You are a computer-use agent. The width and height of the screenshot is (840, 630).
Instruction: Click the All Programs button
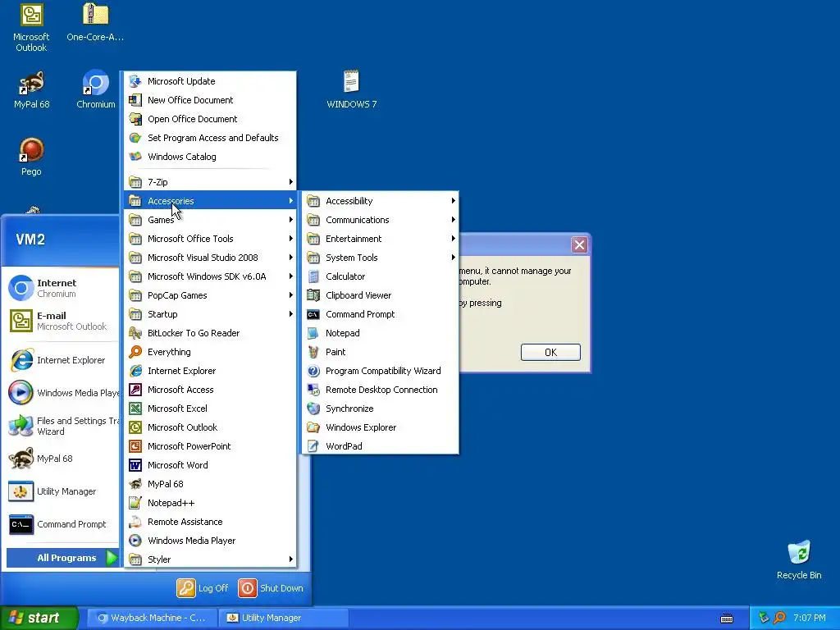[62, 558]
